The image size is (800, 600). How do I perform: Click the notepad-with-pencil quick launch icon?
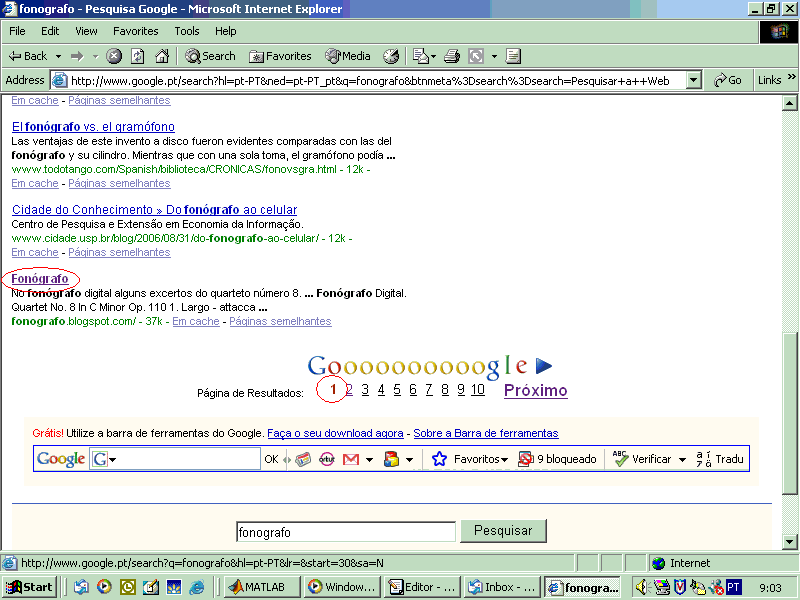151,587
